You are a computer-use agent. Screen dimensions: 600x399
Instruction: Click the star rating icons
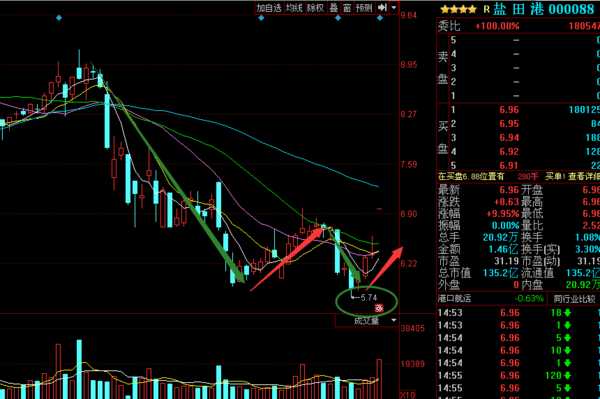coord(458,9)
